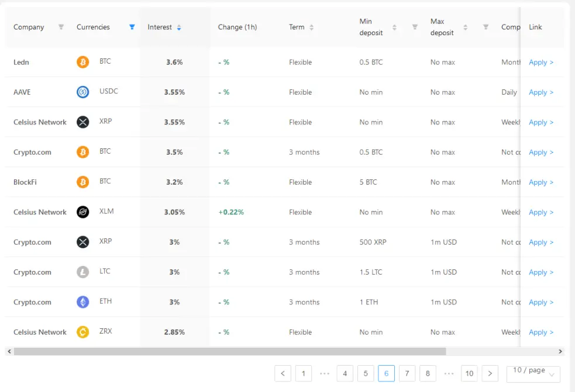Image resolution: width=575 pixels, height=392 pixels.
Task: Open the Company column filter icon
Action: [61, 27]
